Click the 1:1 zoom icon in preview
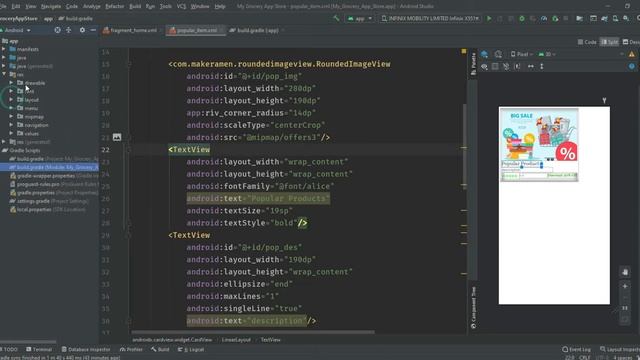This screenshot has height=360, width=640. pyautogui.click(x=625, y=308)
